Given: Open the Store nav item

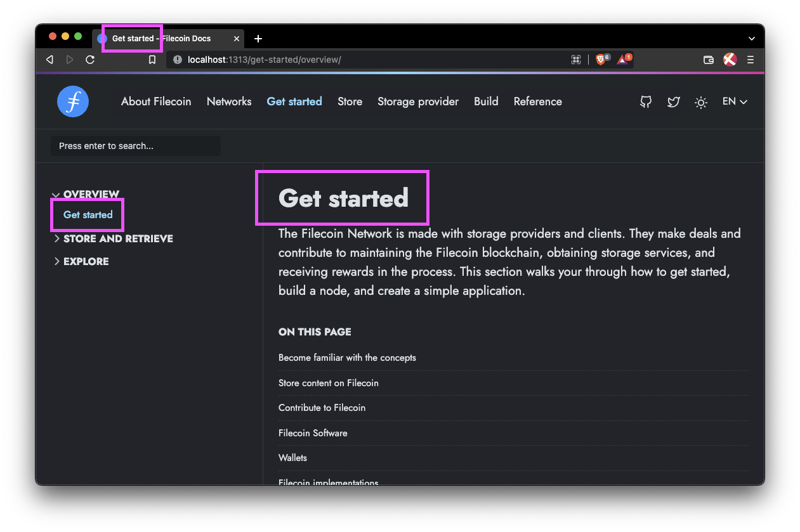Looking at the screenshot, I should coord(350,101).
